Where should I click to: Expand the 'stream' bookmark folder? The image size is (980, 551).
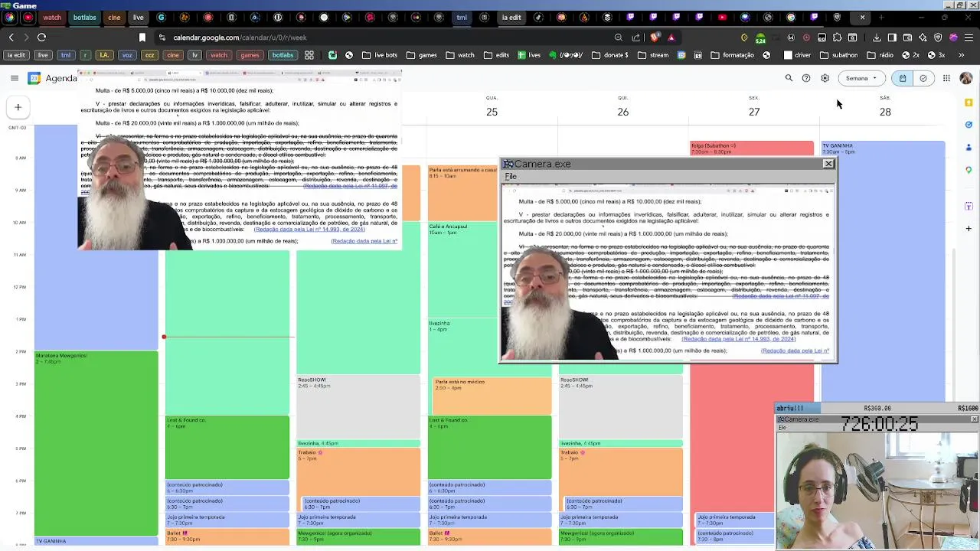(x=653, y=55)
